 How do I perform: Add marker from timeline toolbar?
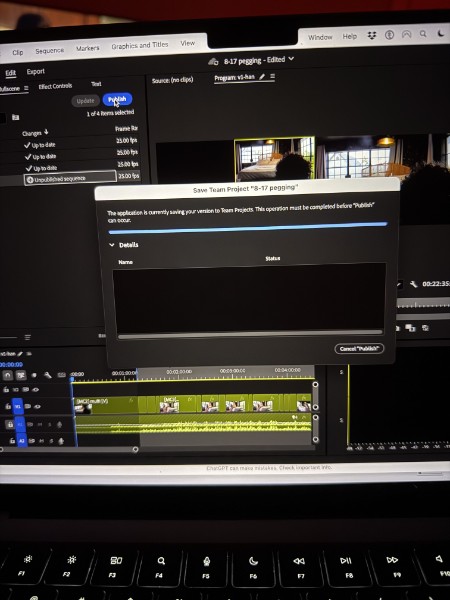pyautogui.click(x=34, y=375)
